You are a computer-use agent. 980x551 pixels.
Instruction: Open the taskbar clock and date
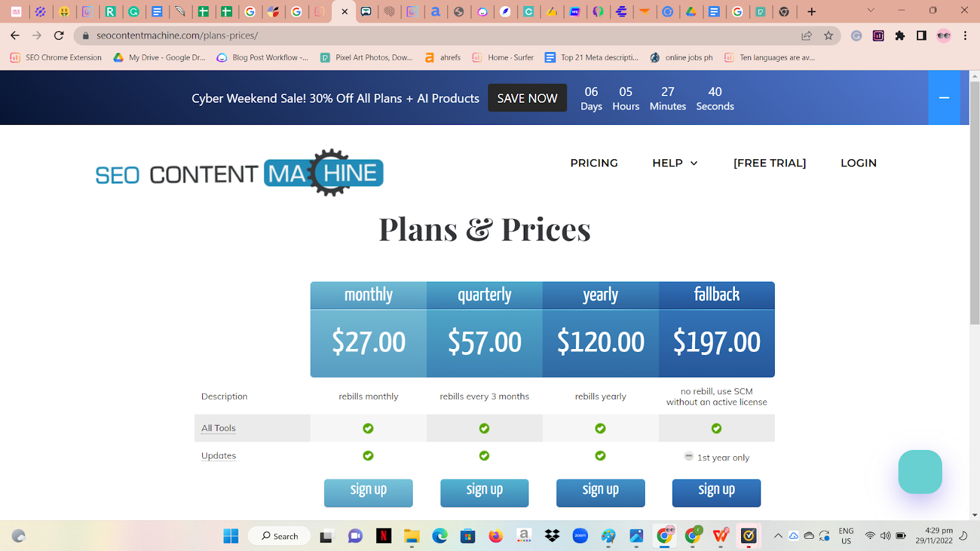tap(934, 536)
